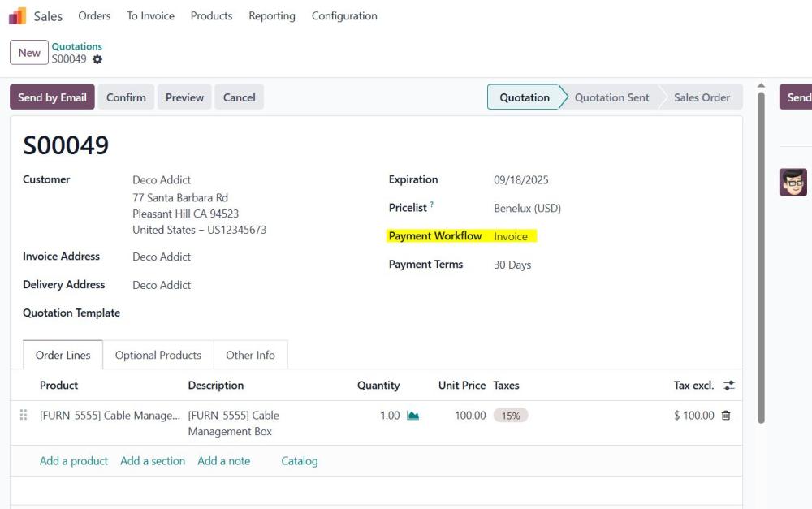Click the Pricelist help question mark
812x509 pixels.
432,205
